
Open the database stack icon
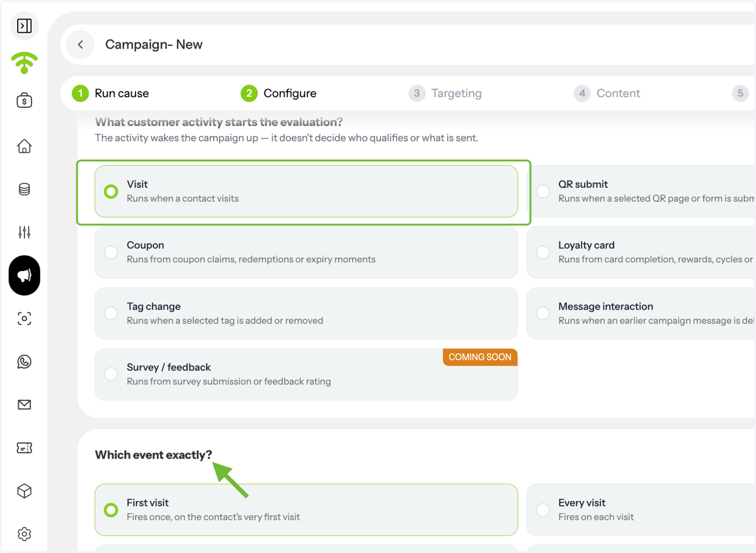click(25, 189)
